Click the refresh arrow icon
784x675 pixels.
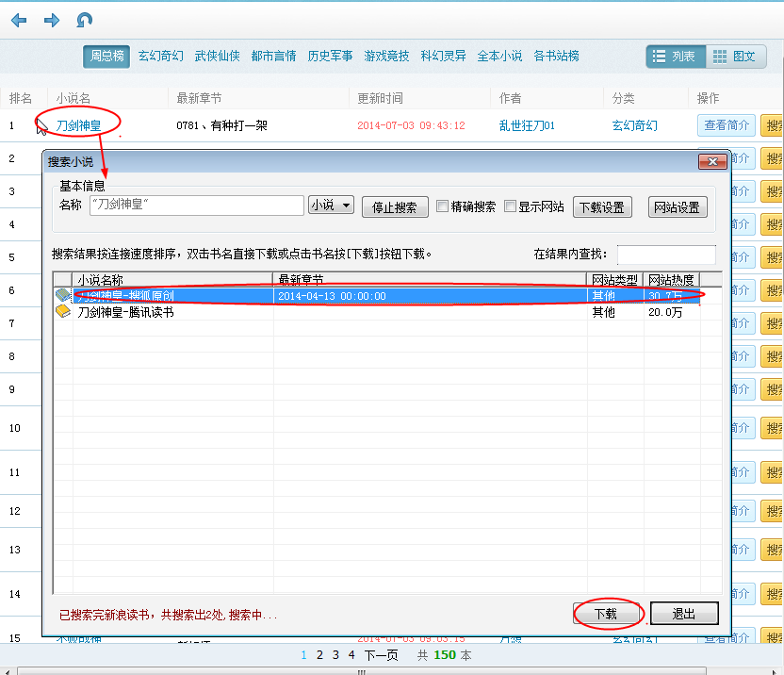[x=84, y=21]
